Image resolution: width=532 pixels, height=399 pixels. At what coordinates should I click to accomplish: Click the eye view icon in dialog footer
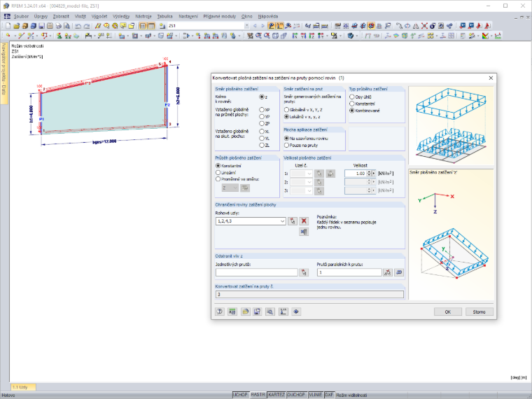(x=296, y=311)
